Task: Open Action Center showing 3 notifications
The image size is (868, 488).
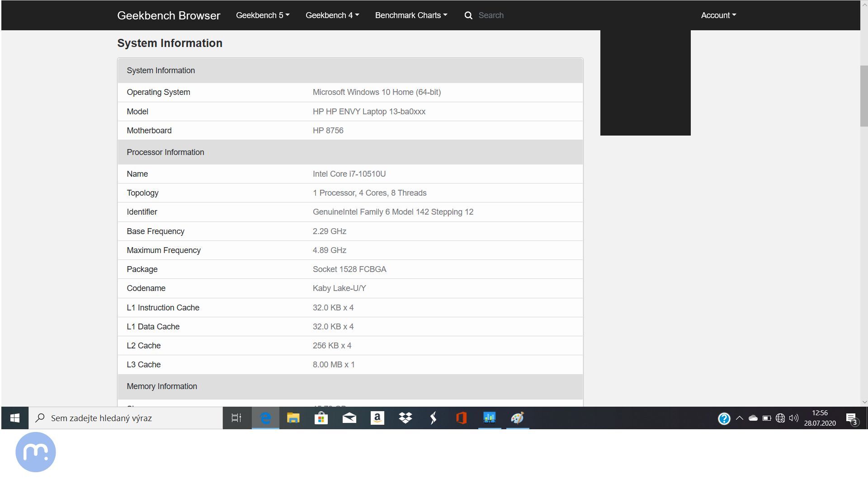Action: point(852,418)
